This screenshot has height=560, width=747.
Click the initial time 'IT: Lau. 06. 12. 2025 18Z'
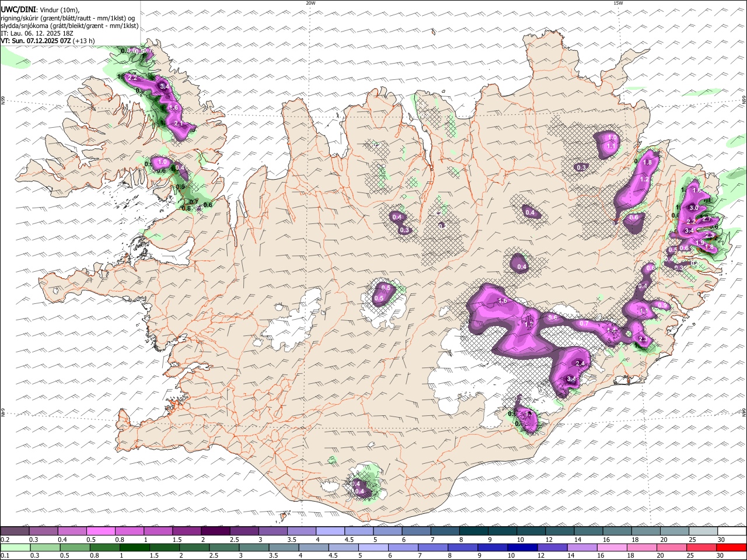tap(37, 33)
